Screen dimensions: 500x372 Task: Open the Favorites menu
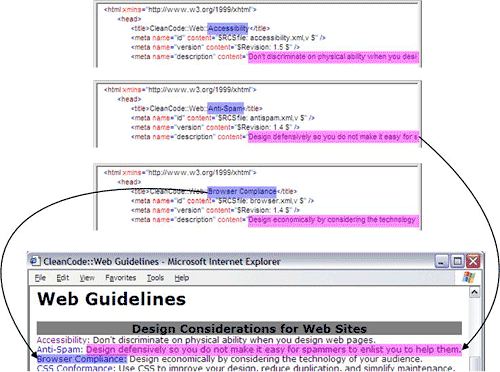coord(120,278)
